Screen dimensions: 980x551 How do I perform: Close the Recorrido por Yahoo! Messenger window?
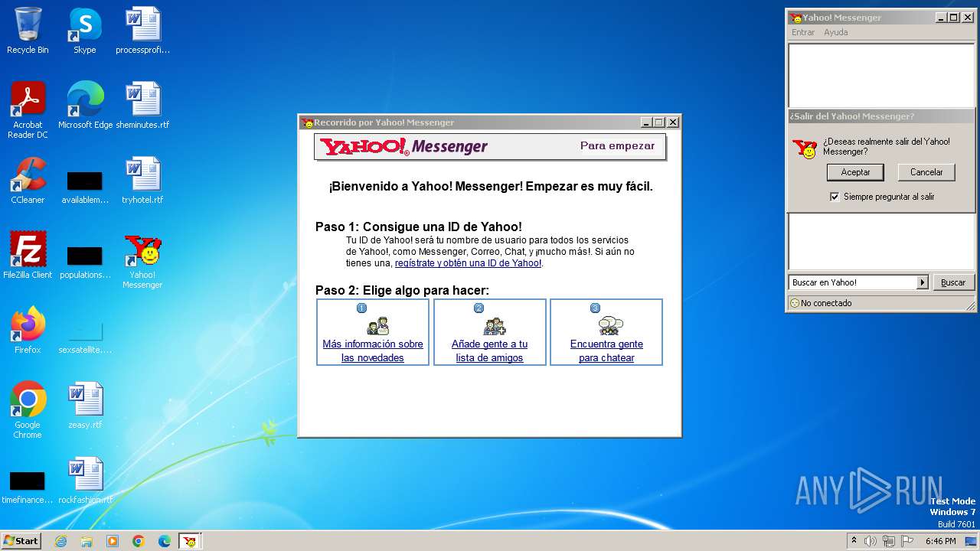pyautogui.click(x=672, y=122)
